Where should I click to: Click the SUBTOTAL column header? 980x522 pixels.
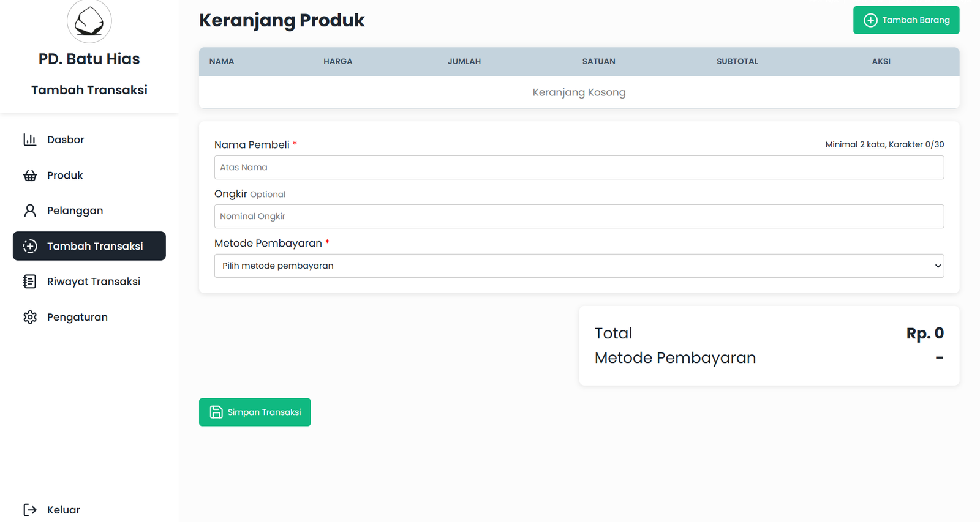(x=737, y=61)
